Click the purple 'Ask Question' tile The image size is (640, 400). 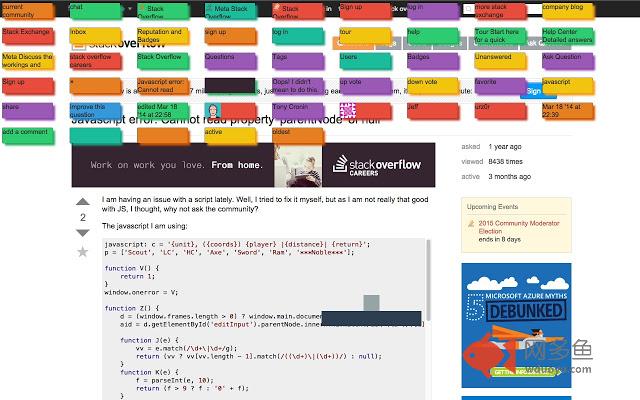point(568,61)
